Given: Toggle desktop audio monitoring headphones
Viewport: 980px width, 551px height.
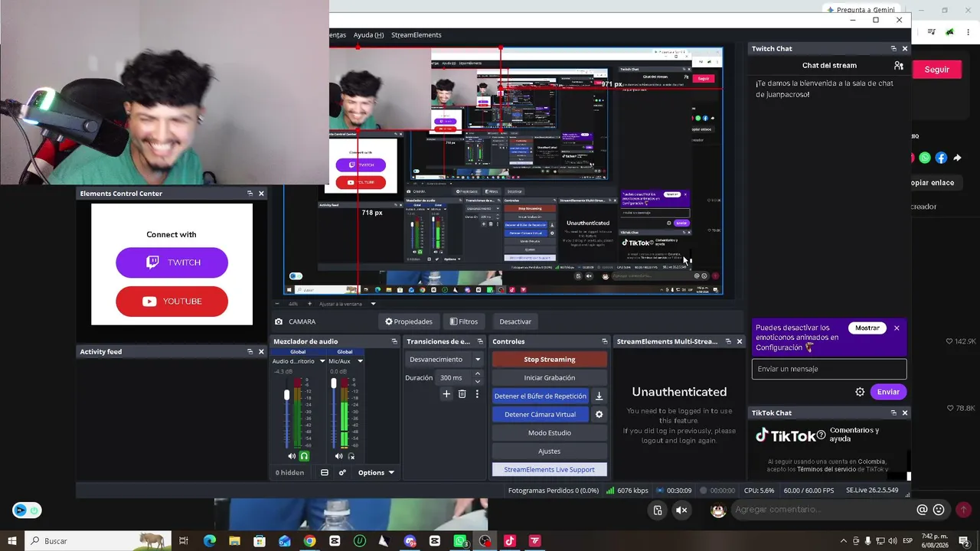Looking at the screenshot, I should [x=304, y=456].
